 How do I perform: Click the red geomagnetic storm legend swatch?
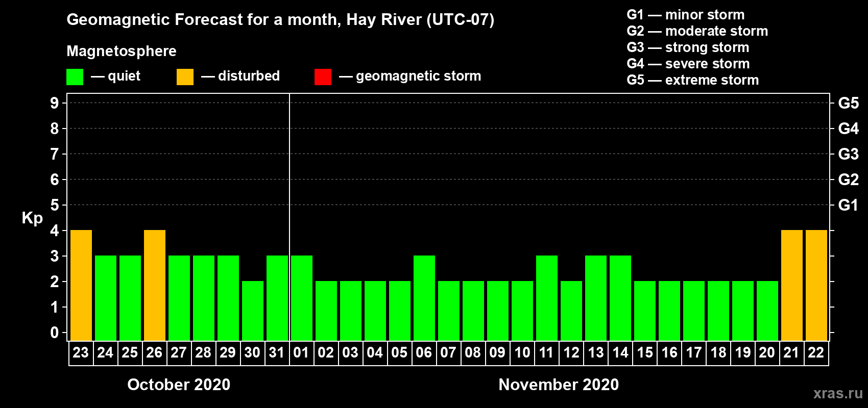tap(323, 77)
